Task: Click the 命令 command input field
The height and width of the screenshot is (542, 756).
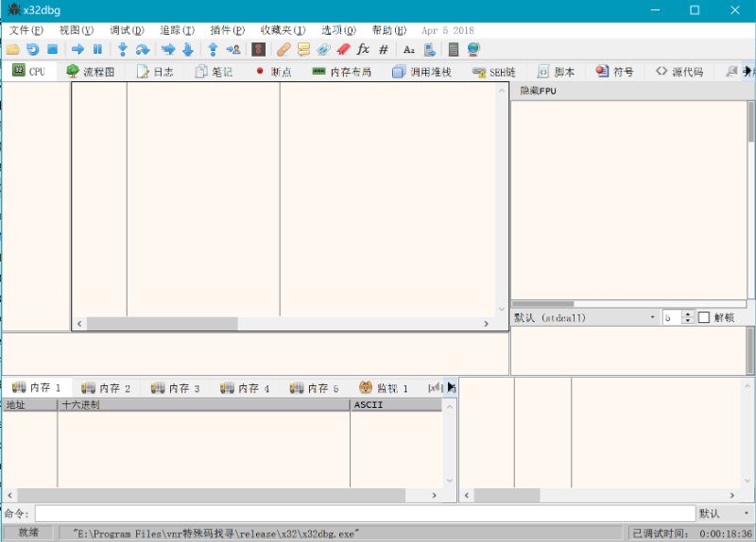Action: tap(363, 514)
